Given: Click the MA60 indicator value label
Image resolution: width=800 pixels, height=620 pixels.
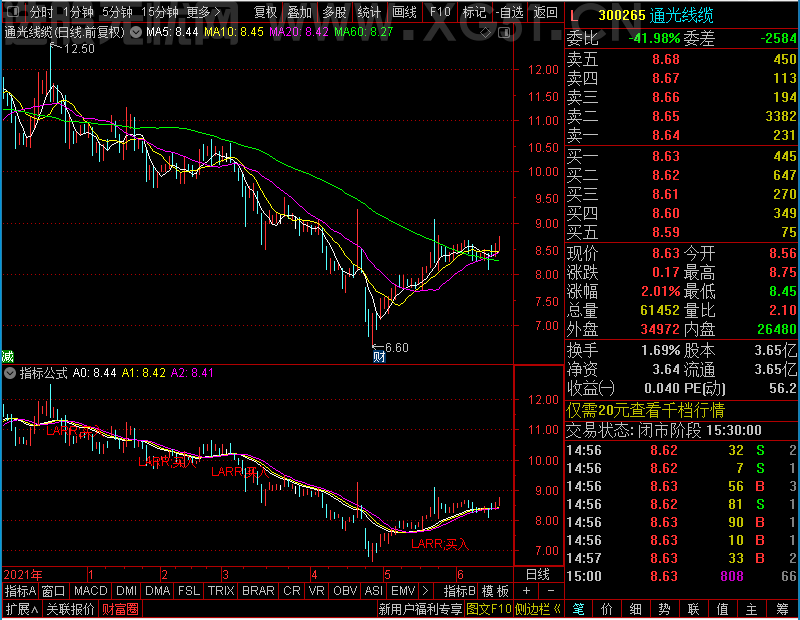Looking at the screenshot, I should (364, 32).
